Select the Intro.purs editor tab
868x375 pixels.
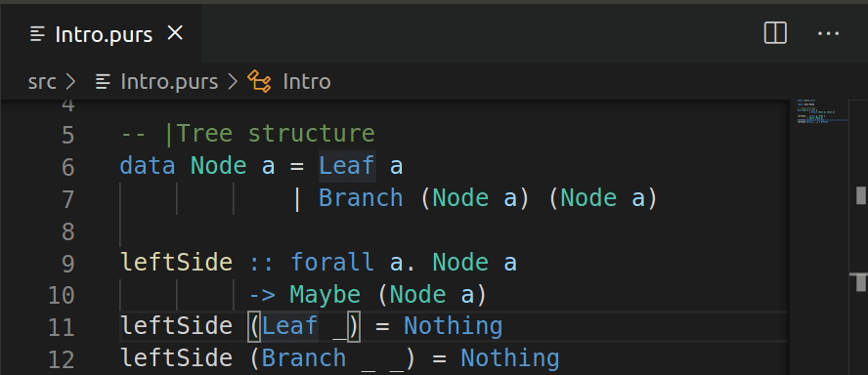pos(101,34)
